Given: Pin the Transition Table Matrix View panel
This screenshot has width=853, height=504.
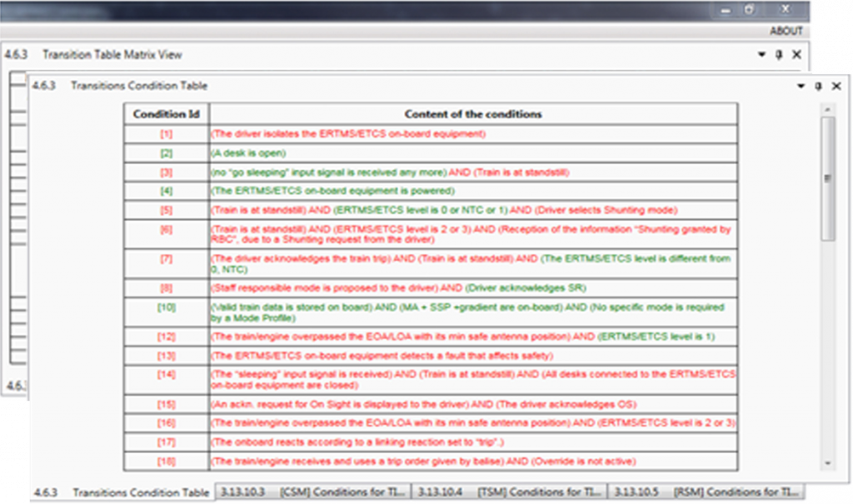Looking at the screenshot, I should click(779, 54).
